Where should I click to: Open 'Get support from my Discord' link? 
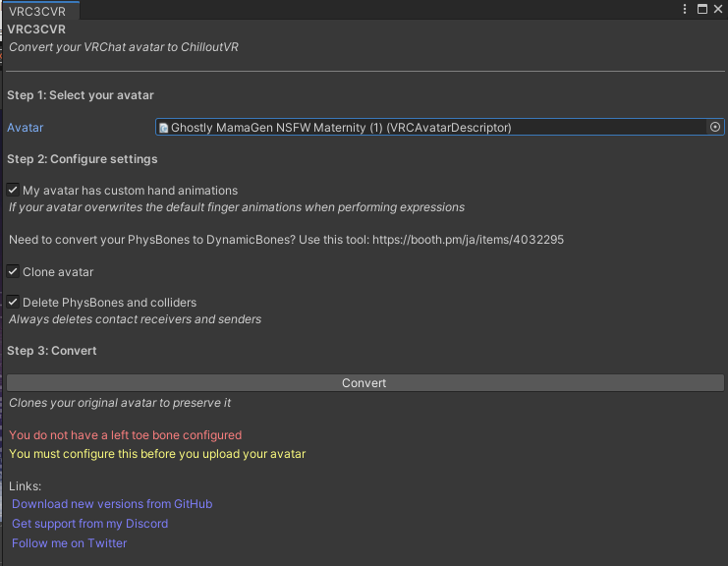click(90, 524)
